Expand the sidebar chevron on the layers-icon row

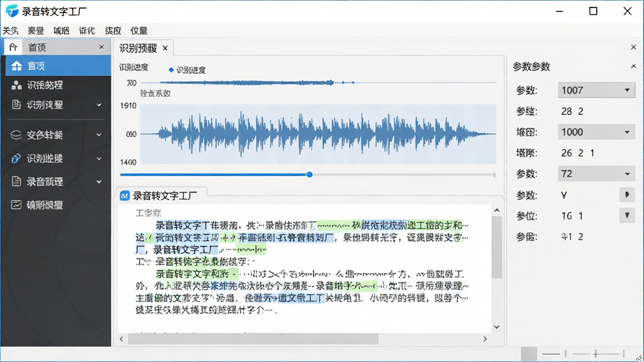coord(99,134)
